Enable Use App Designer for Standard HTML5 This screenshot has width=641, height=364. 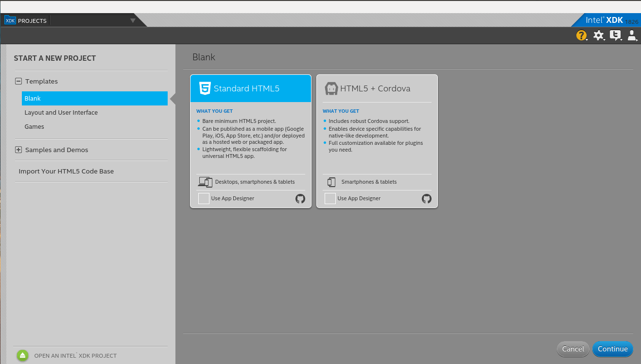[203, 198]
